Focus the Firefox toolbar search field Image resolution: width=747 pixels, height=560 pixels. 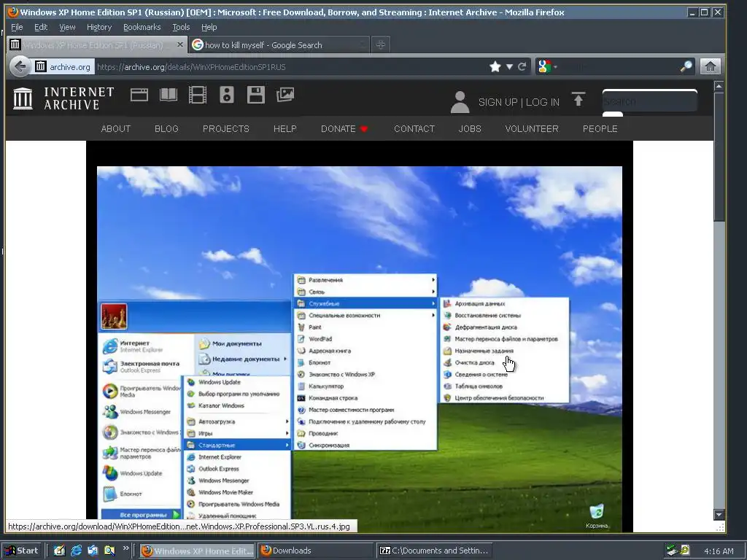click(619, 66)
